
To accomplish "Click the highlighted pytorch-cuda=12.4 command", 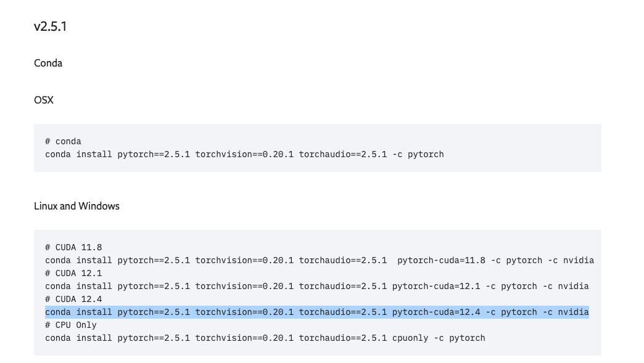I will [x=316, y=312].
